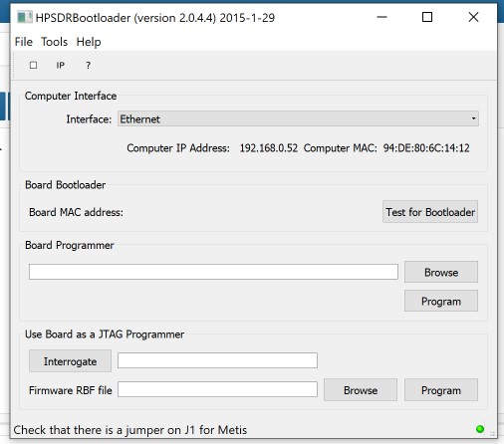The image size is (504, 444).
Task: Click the IP toolbar button
Action: point(60,65)
